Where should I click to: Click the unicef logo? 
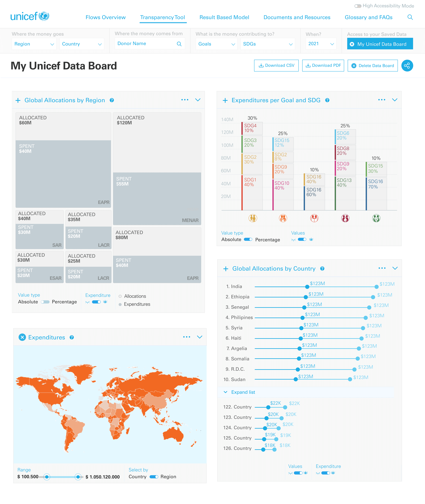(30, 16)
